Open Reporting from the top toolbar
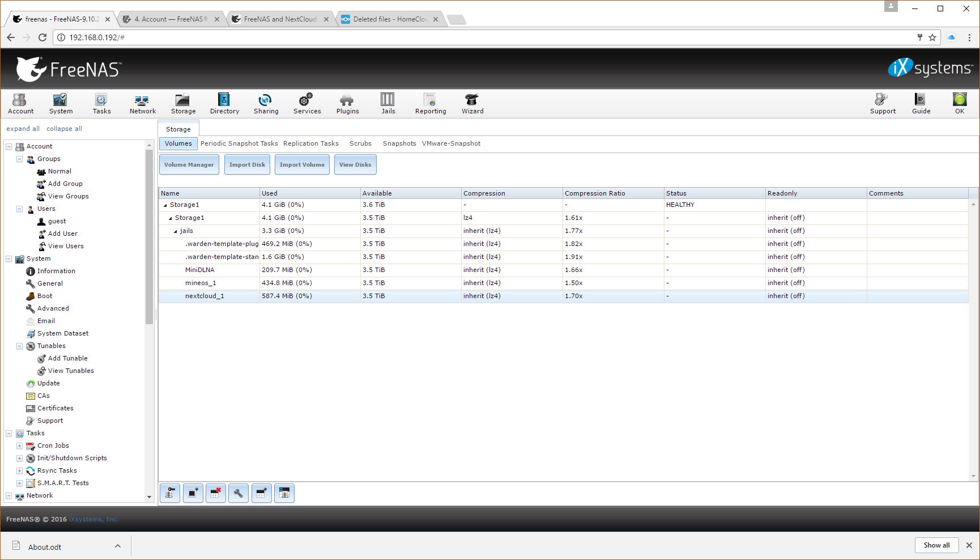The width and height of the screenshot is (980, 560). (x=431, y=104)
